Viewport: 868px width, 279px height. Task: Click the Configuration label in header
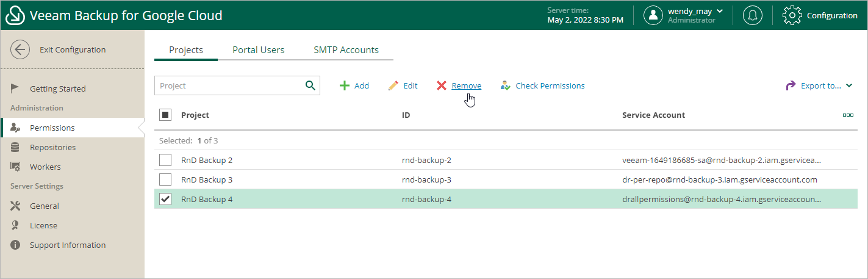[832, 15]
